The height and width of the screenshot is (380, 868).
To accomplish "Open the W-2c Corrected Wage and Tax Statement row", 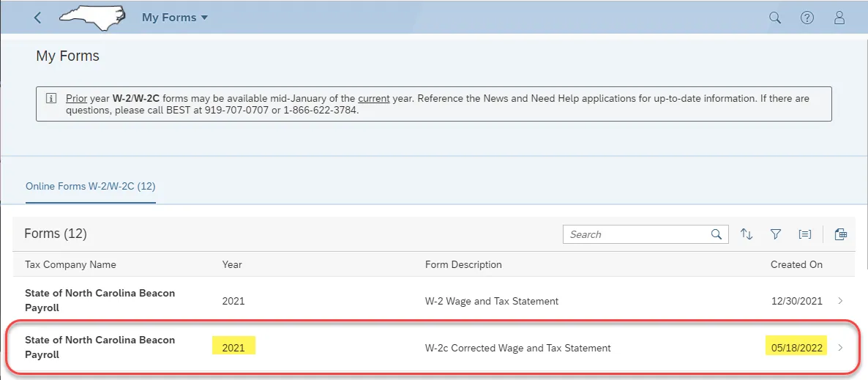I will [x=435, y=347].
